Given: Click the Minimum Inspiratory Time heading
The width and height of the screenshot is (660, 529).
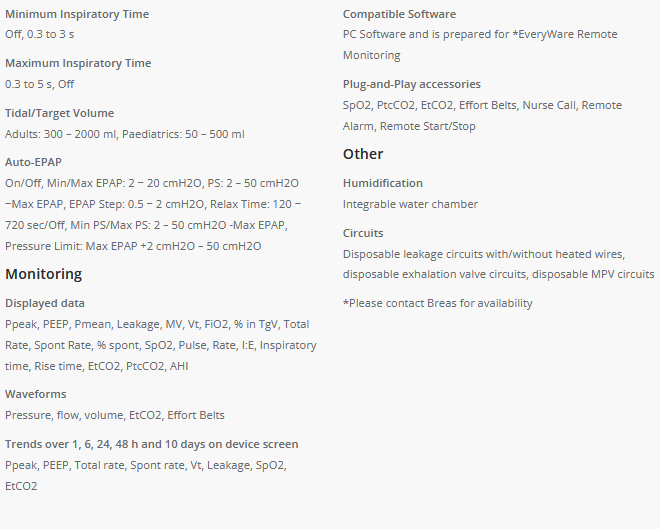Looking at the screenshot, I should [77, 14].
